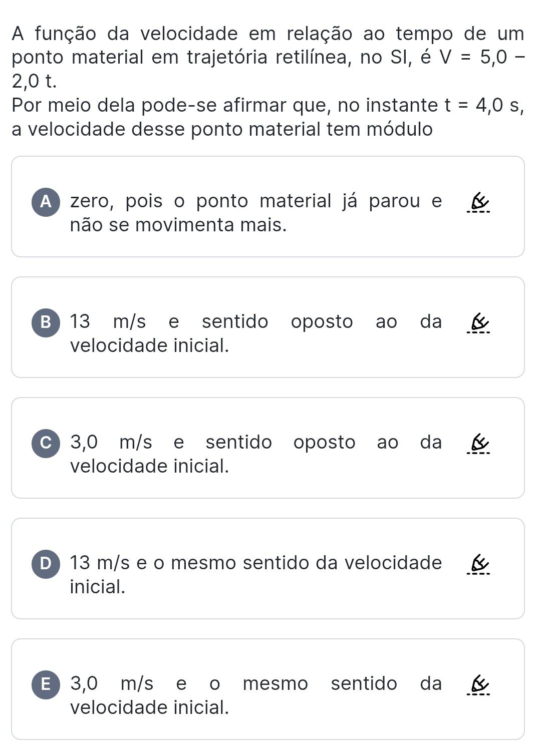544x756 pixels.
Task: Choose the 3,0 m/s mesmo sentido answer card
Action: 268,689
